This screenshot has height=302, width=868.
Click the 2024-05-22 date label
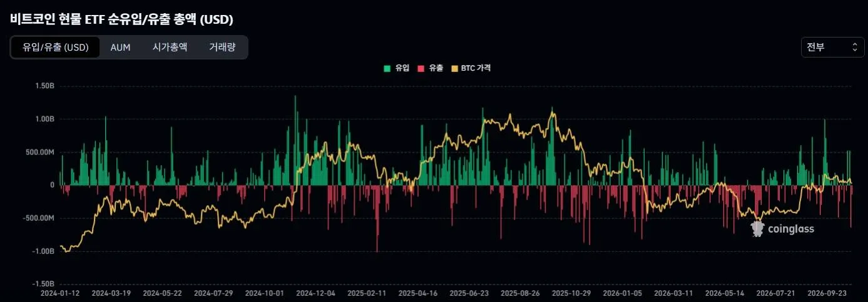(162, 293)
